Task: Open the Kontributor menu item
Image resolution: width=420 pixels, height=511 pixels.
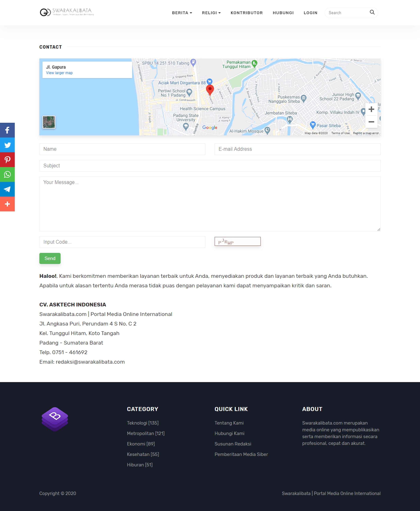Action: tap(247, 13)
